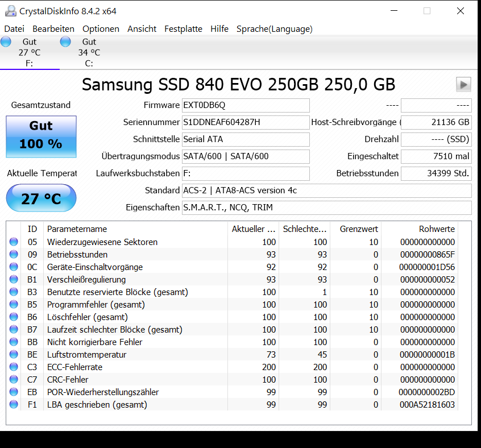Click the Eigenschaften field S.M.A.R.T., NCQ, TRIM
The height and width of the screenshot is (448, 481).
click(x=327, y=208)
